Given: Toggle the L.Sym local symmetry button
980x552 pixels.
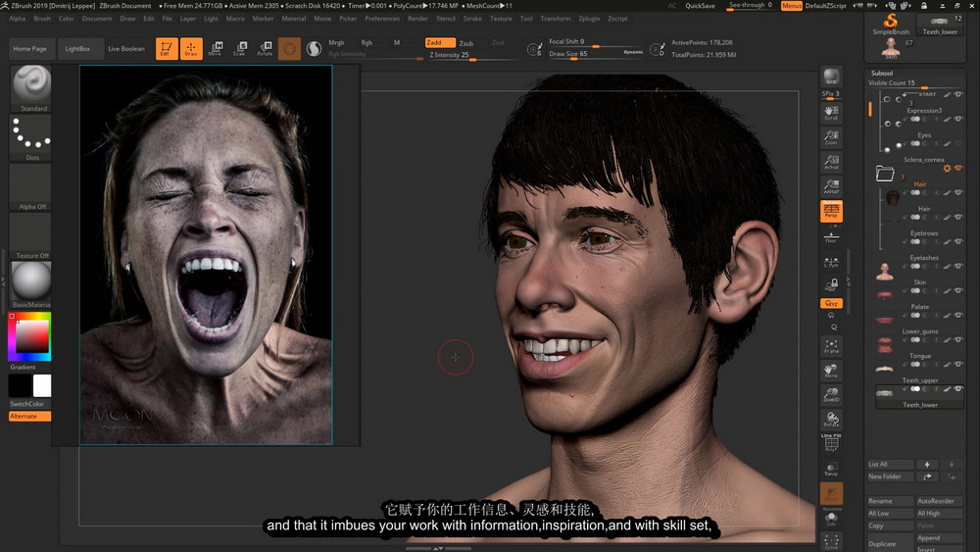Looking at the screenshot, I should pos(831,262).
